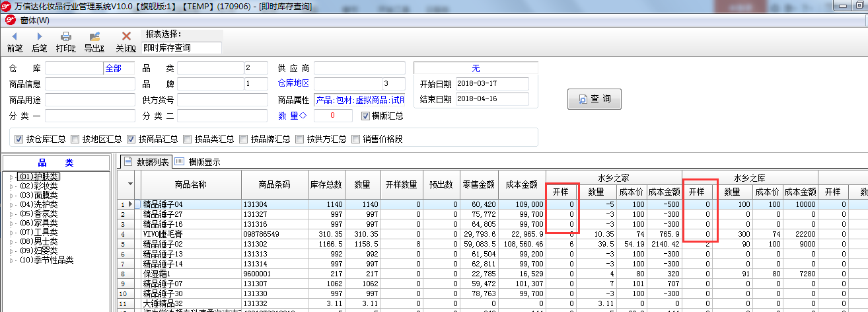Expand the (09)妇婴类 tree node
This screenshot has height=312, width=868.
tap(11, 251)
